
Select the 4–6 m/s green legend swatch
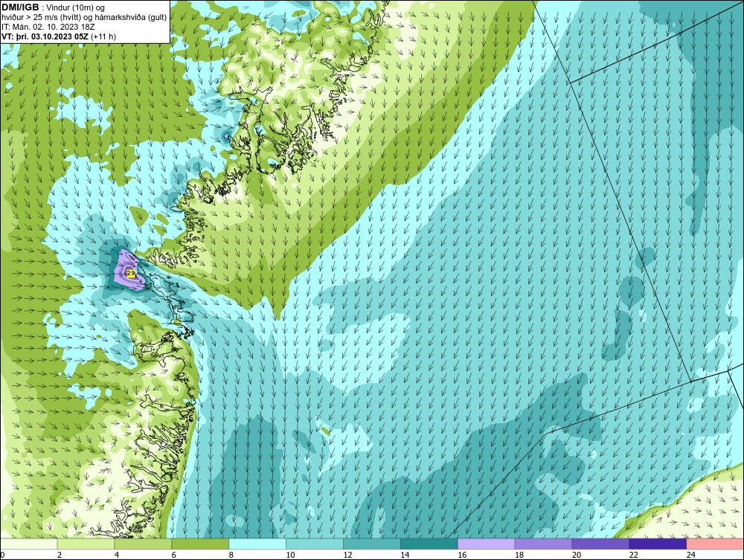[143, 544]
